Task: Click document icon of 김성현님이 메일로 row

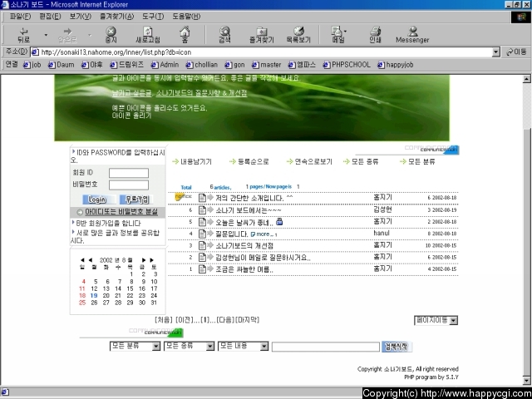Action: tap(202, 257)
